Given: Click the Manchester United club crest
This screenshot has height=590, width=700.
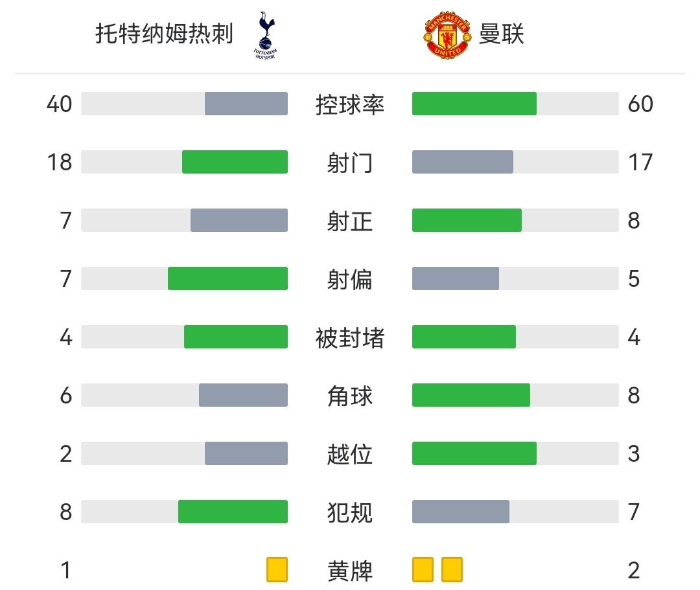Looking at the screenshot, I should click(x=447, y=34).
